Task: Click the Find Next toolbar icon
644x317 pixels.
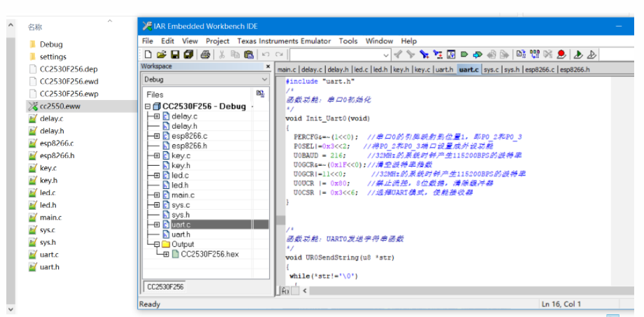Action: tap(411, 54)
